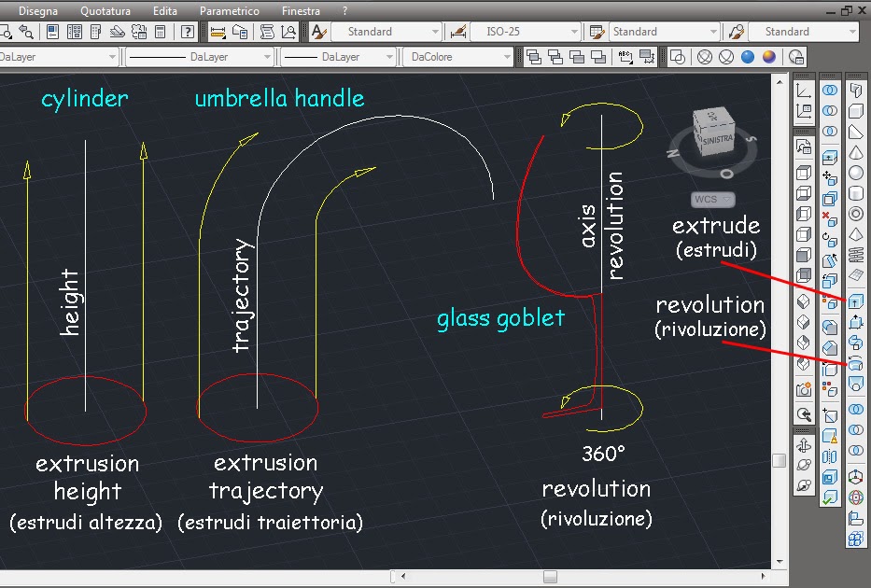Click the SINISTRA face on the ViewCube
This screenshot has height=588, width=871.
(x=718, y=140)
